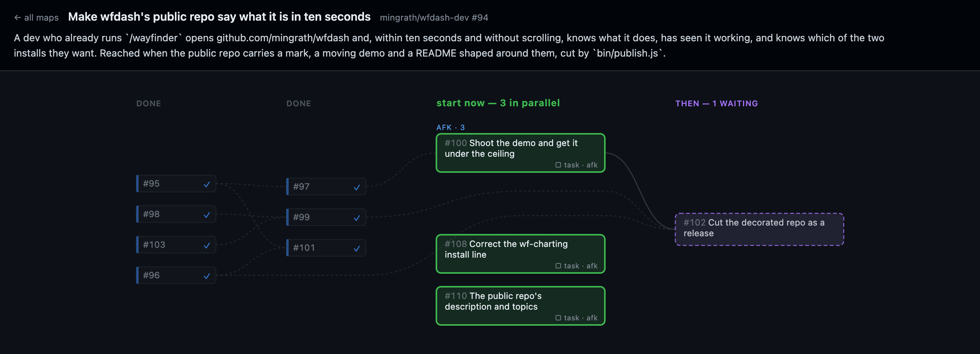
Task: Open card #100 Shoot the demo
Action: (521, 153)
